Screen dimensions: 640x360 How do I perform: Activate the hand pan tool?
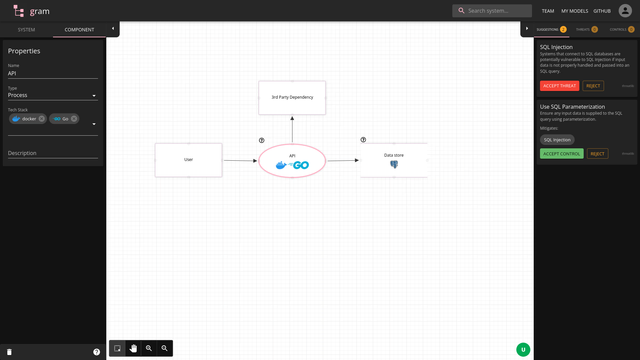pyautogui.click(x=133, y=348)
